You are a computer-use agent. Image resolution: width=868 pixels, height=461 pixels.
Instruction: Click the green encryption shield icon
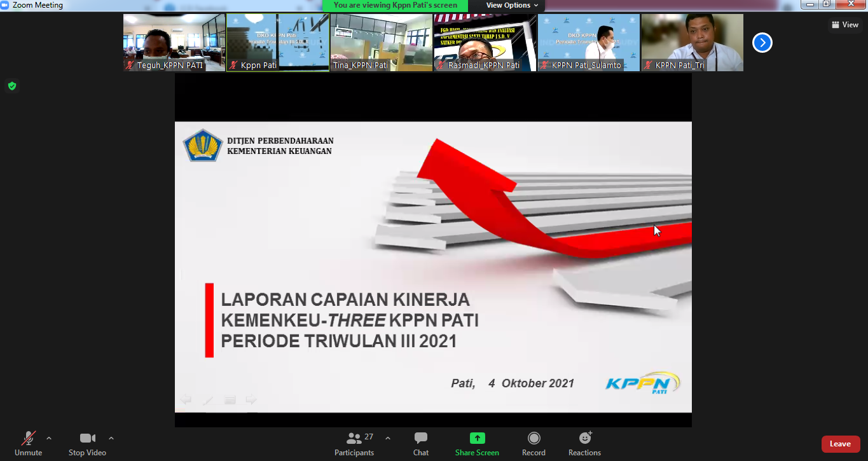[11, 86]
